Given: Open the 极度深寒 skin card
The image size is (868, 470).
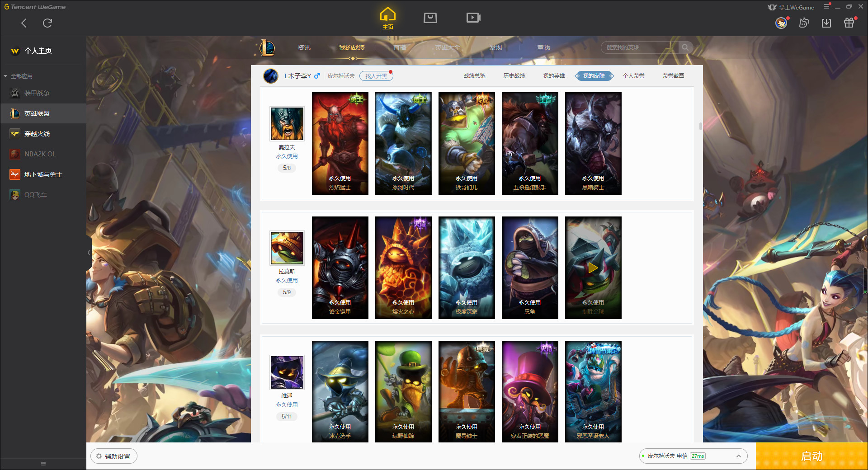Looking at the screenshot, I should (x=467, y=268).
